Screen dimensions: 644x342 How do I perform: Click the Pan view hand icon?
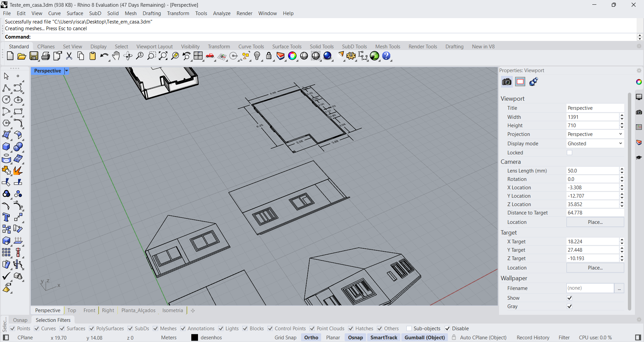coord(116,56)
